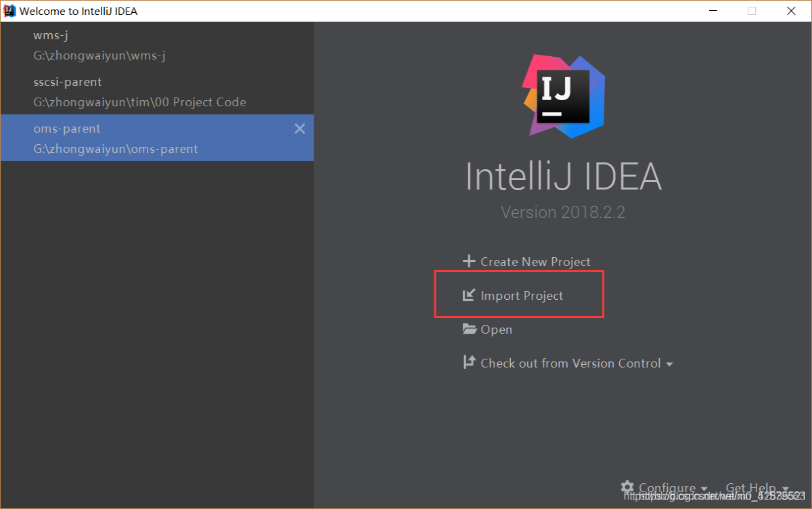
Task: Open the Get Help dropdown arrow
Action: [x=785, y=489]
